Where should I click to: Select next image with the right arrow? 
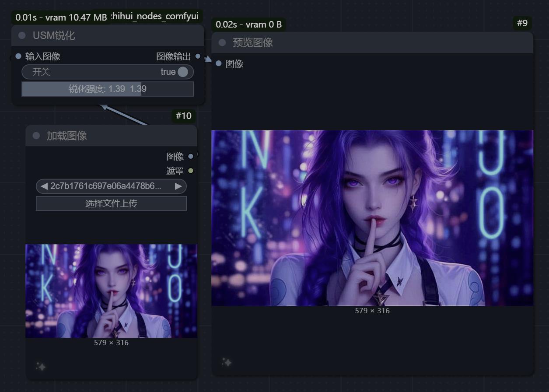tap(178, 186)
